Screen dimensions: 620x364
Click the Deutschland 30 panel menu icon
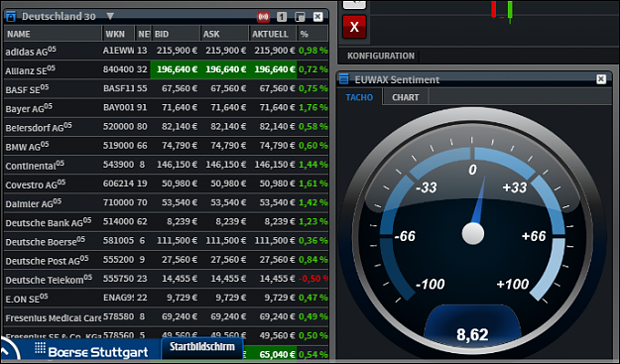click(x=11, y=17)
